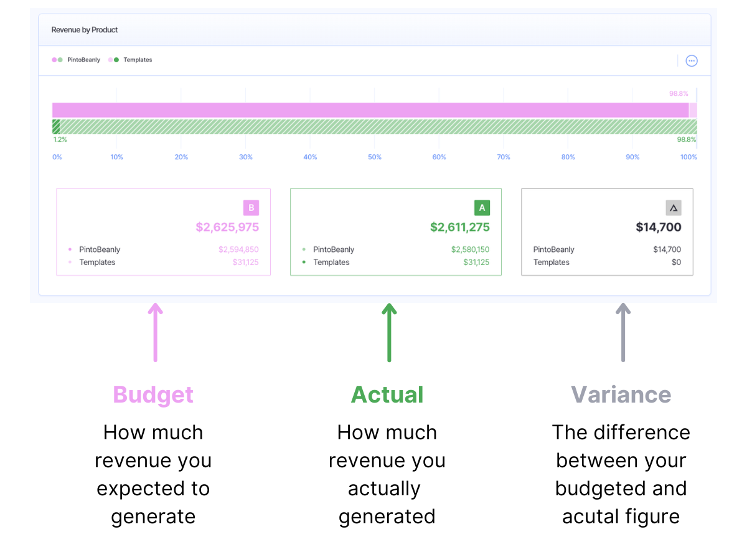Image resolution: width=747 pixels, height=560 pixels.
Task: Toggle the Templates series in the legend
Action: [x=139, y=60]
